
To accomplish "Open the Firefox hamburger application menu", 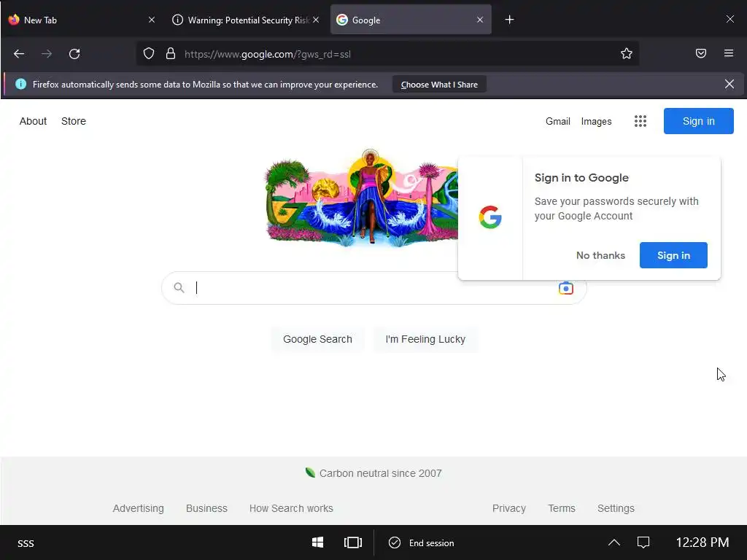I will (x=729, y=53).
